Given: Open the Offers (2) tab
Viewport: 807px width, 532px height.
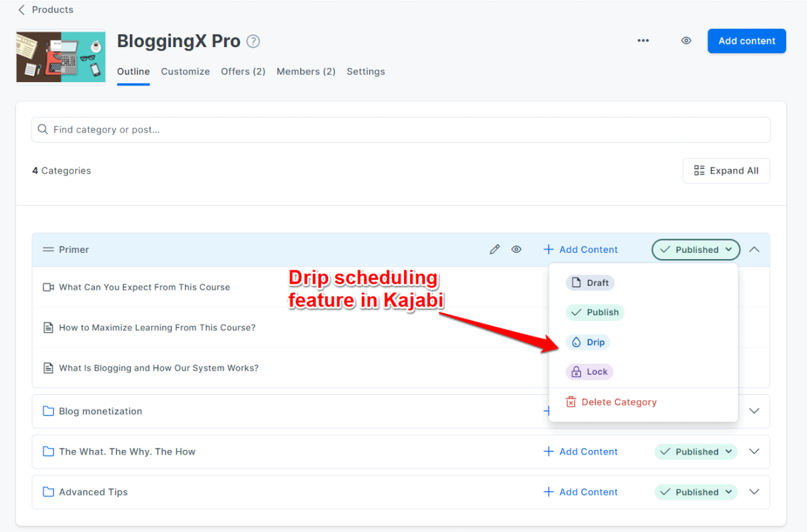Looking at the screenshot, I should coord(243,71).
